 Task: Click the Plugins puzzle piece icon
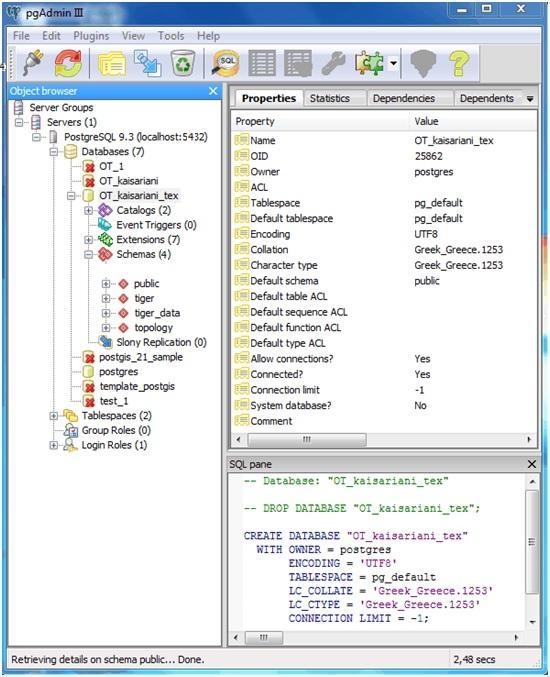(369, 63)
